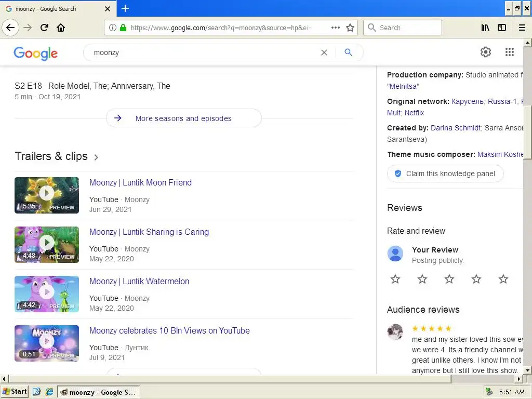Open page actions three-dot menu in URL bar
Screen dimensions: 532x399
336,28
